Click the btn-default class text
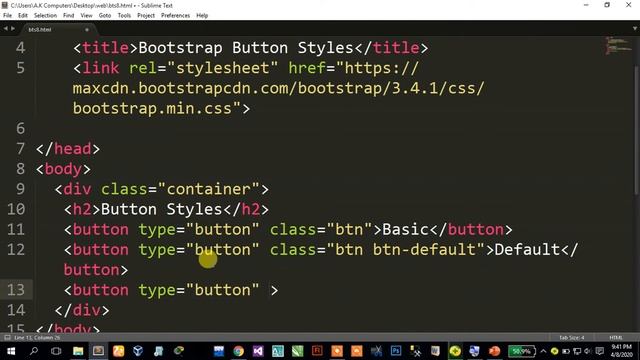The height and width of the screenshot is (360, 640). [424, 249]
